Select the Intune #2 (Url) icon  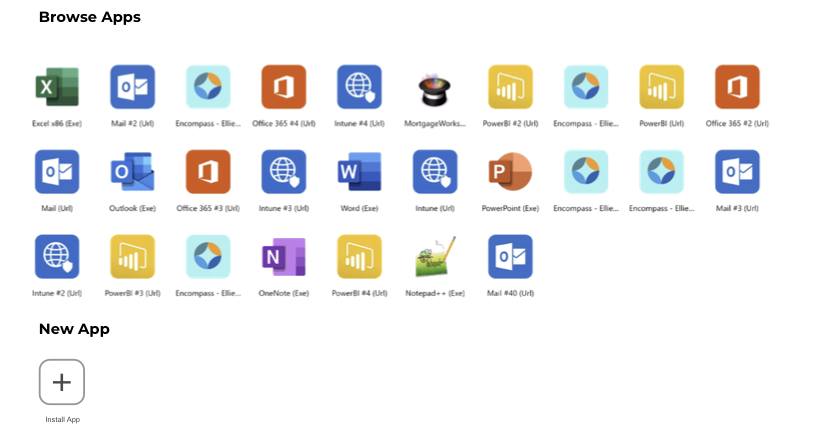[x=57, y=257]
